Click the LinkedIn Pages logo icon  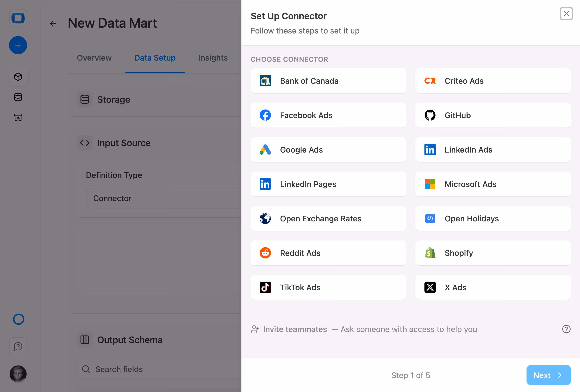(x=265, y=184)
